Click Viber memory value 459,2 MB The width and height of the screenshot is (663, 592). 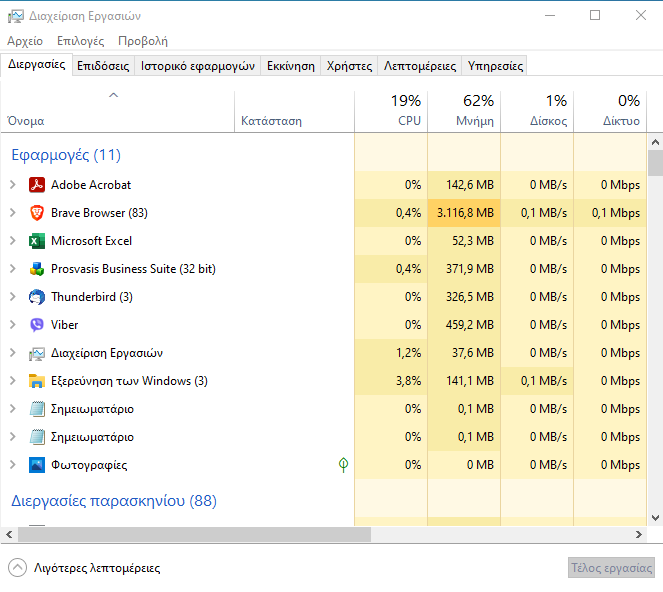click(470, 325)
